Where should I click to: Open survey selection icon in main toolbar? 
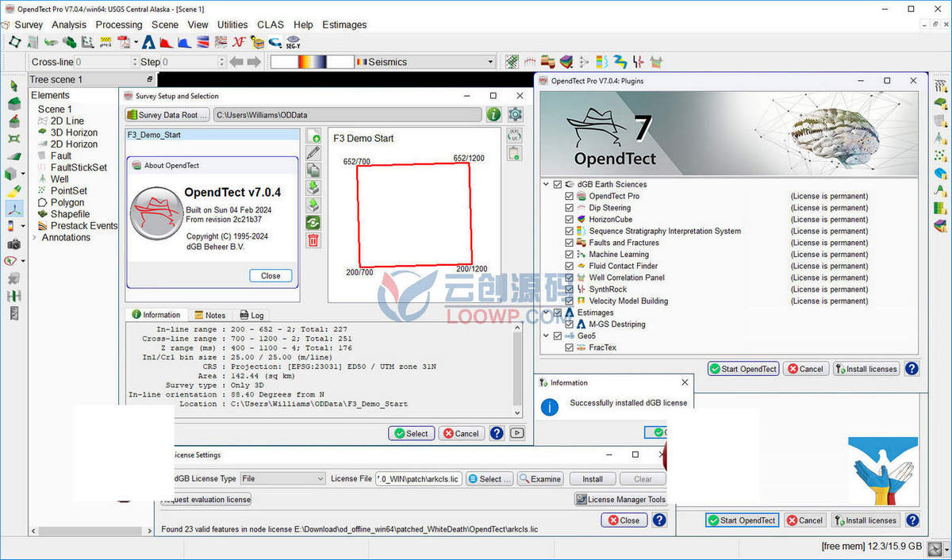coord(14,42)
